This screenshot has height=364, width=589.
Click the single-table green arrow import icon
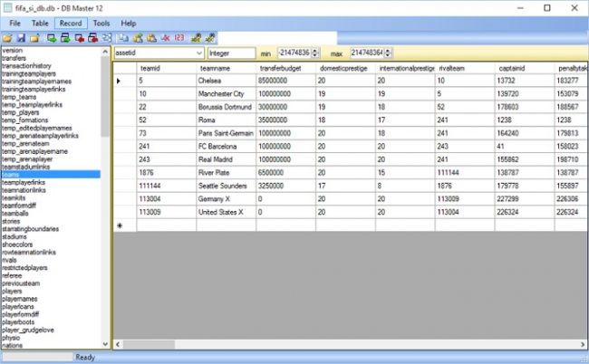[x=52, y=38]
